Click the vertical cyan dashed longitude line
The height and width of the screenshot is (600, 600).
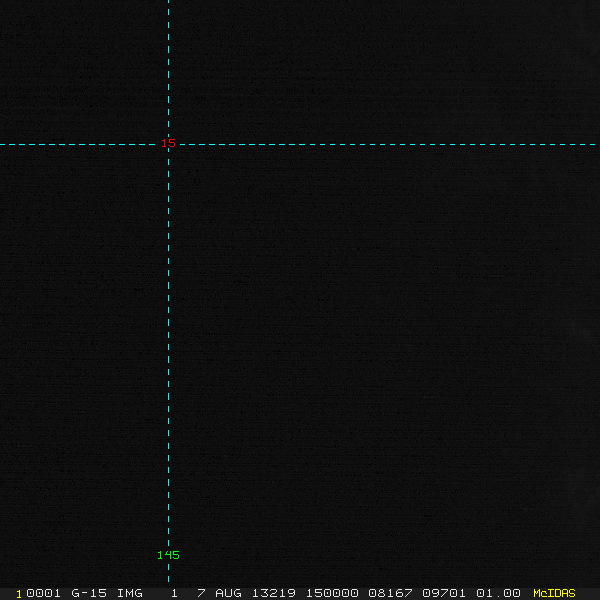coord(168,350)
